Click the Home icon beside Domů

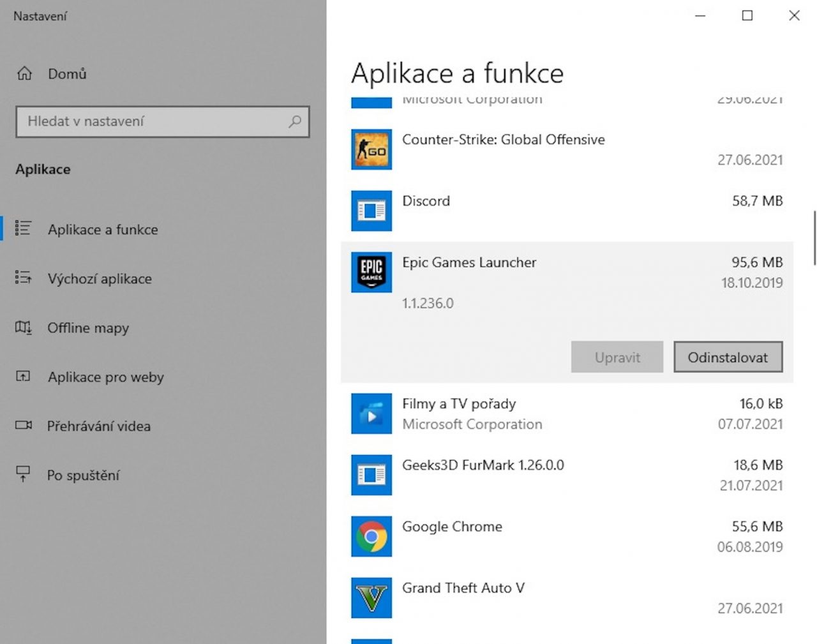coord(24,73)
